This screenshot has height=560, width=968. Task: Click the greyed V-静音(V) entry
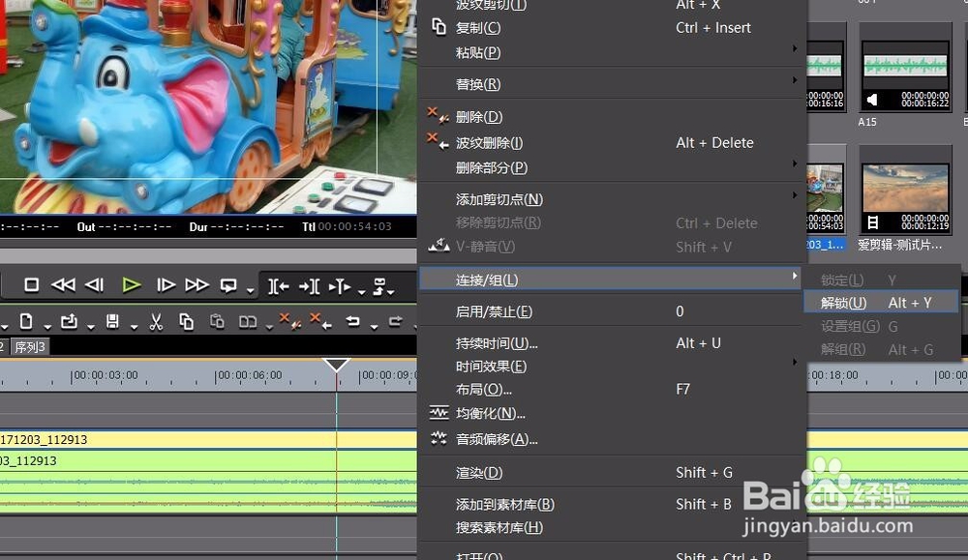[612, 247]
